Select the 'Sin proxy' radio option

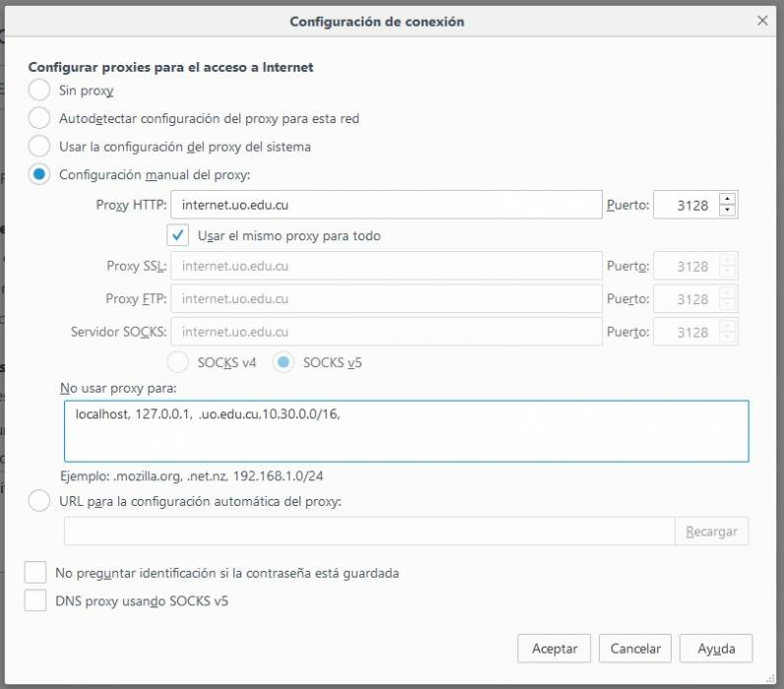point(39,91)
